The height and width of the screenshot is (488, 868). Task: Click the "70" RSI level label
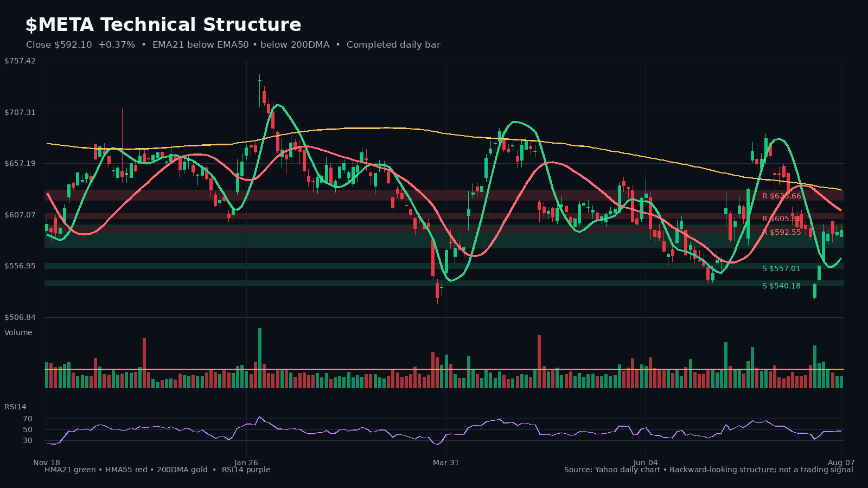(28, 419)
